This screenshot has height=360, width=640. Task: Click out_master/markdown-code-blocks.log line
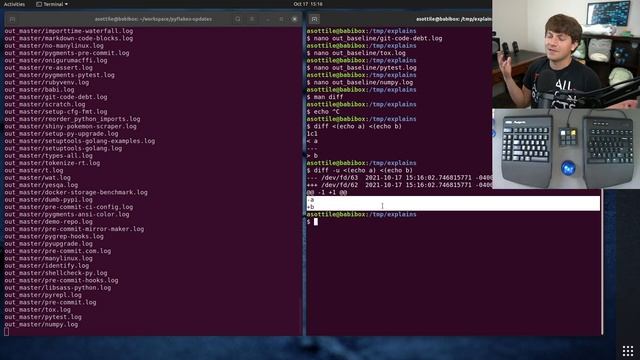click(x=69, y=38)
